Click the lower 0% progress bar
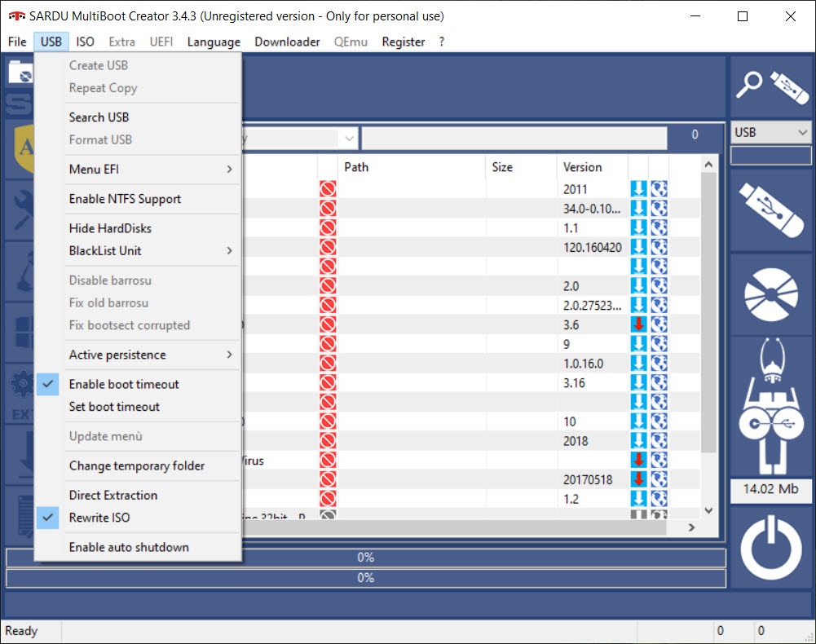The image size is (816, 644). coord(366,578)
